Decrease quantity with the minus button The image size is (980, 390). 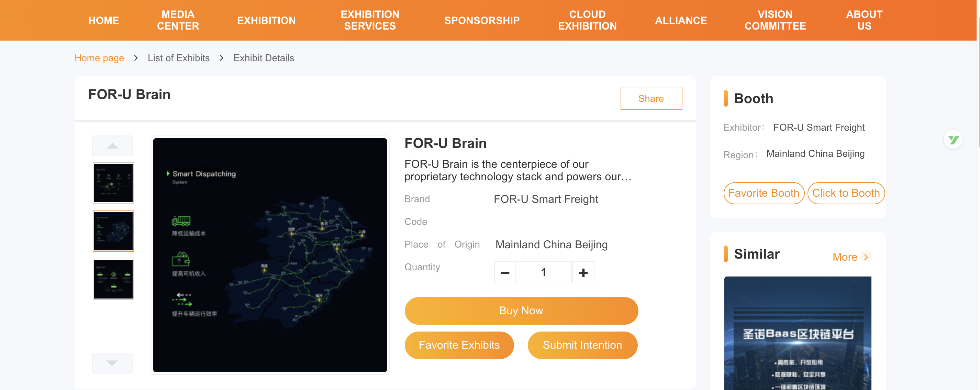[x=505, y=273]
